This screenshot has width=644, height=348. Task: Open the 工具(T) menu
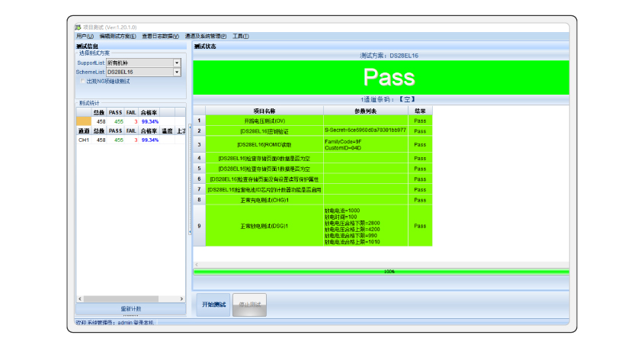pos(240,36)
